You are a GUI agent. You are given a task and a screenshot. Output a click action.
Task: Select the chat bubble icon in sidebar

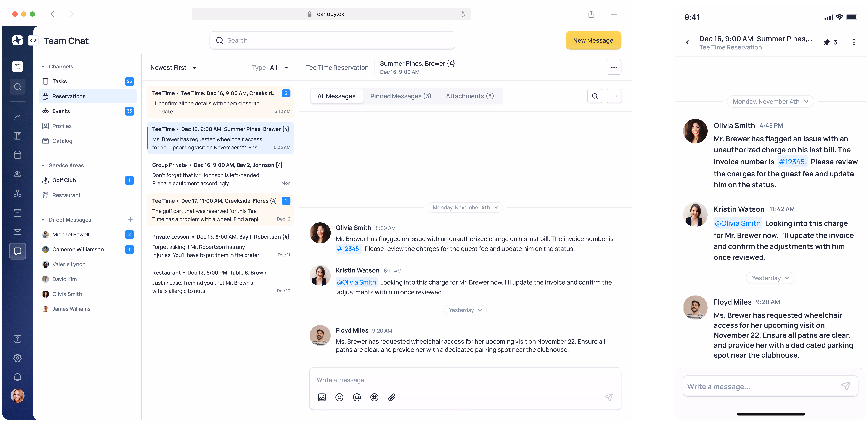(x=18, y=251)
